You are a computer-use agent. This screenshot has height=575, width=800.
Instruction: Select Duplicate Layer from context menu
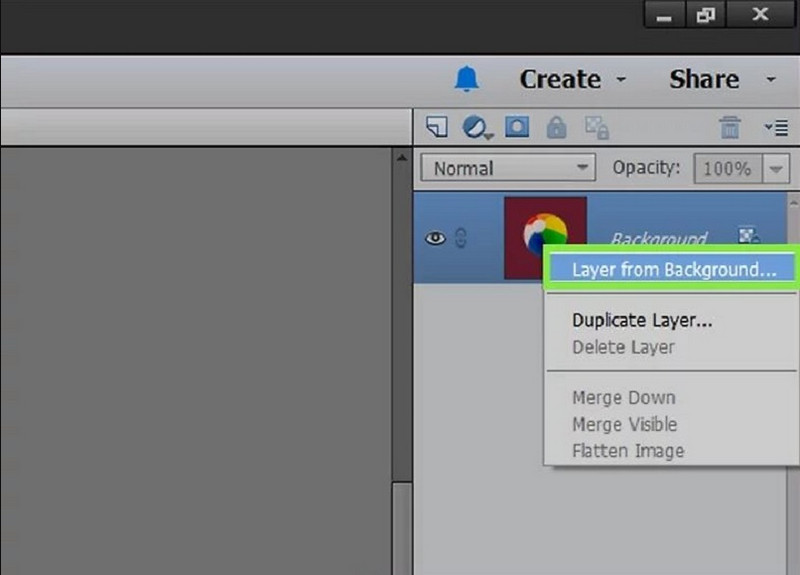click(642, 321)
